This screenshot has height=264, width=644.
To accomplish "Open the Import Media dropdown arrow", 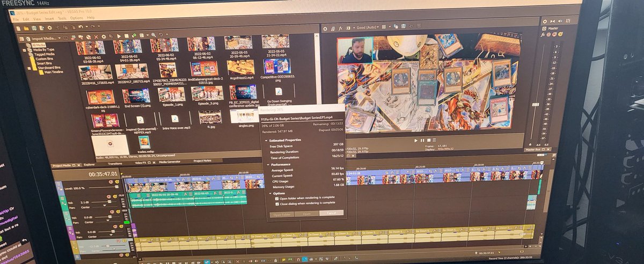I will (x=60, y=38).
